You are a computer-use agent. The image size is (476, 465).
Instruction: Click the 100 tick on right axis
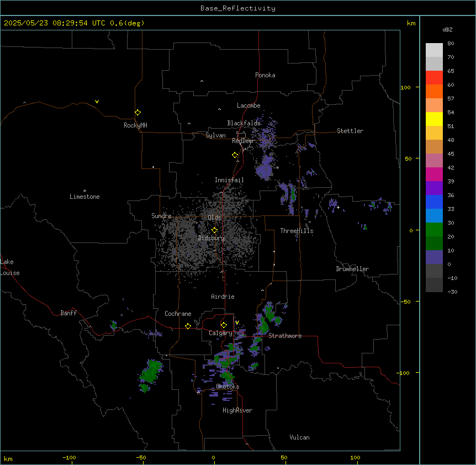click(405, 87)
